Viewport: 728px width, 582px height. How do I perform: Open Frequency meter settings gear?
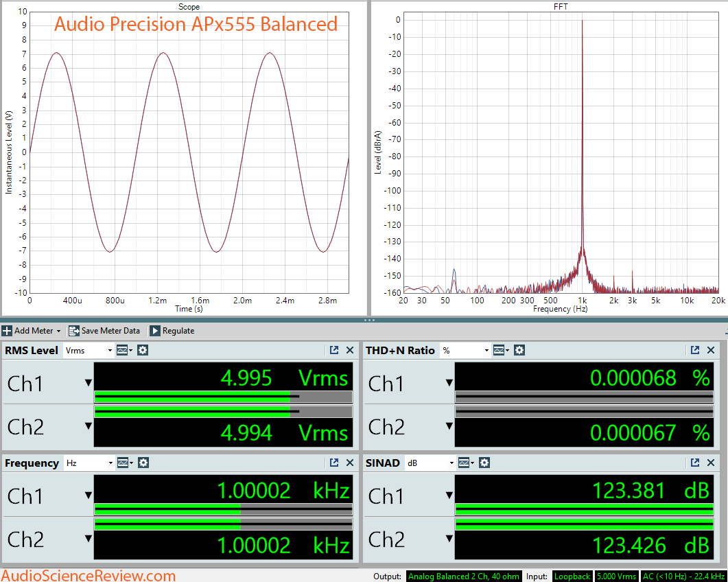(x=143, y=463)
